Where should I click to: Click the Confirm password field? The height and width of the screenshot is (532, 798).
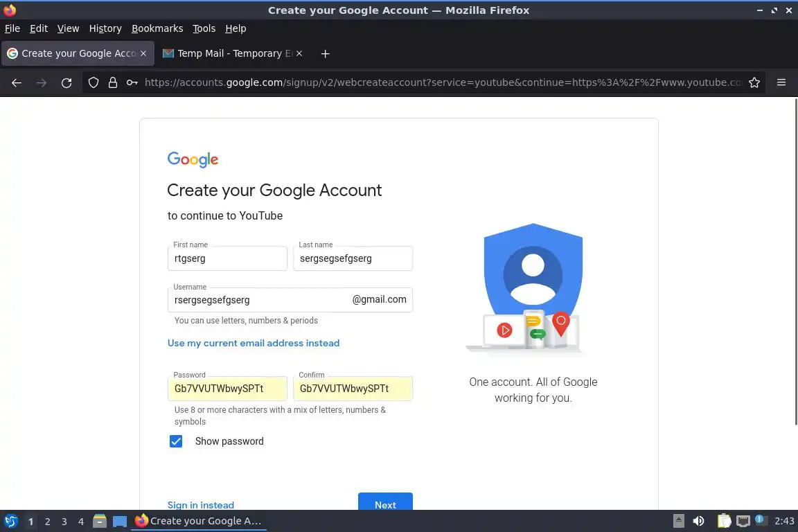(353, 389)
